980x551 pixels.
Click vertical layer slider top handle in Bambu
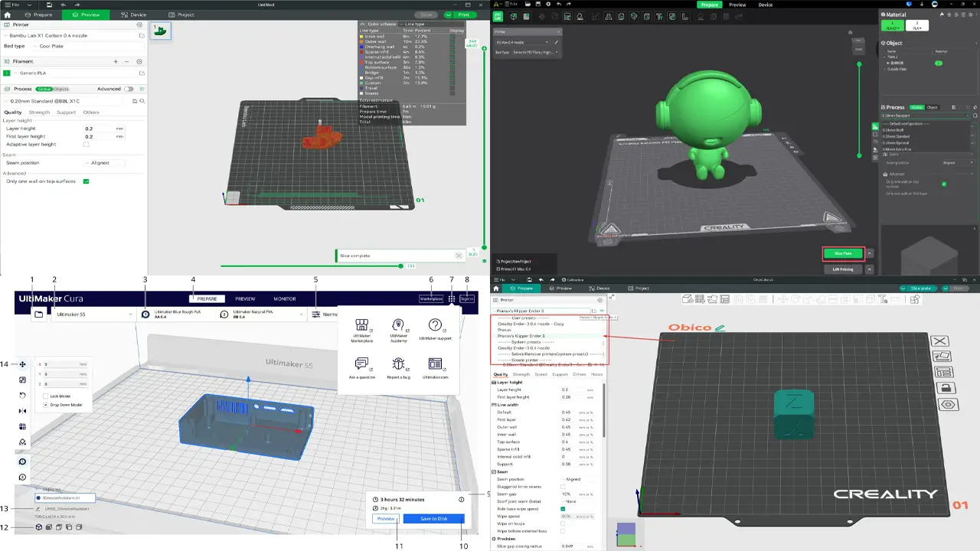pos(484,47)
